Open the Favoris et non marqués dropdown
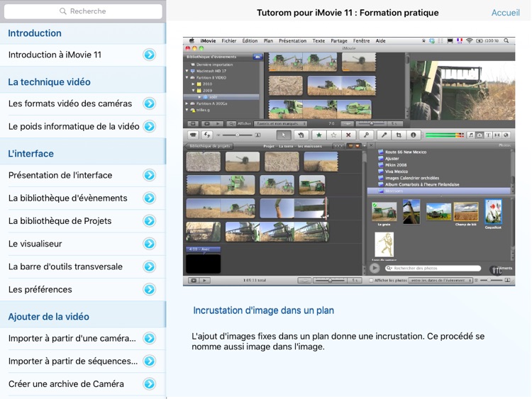This screenshot has height=399, width=532. click(280, 124)
